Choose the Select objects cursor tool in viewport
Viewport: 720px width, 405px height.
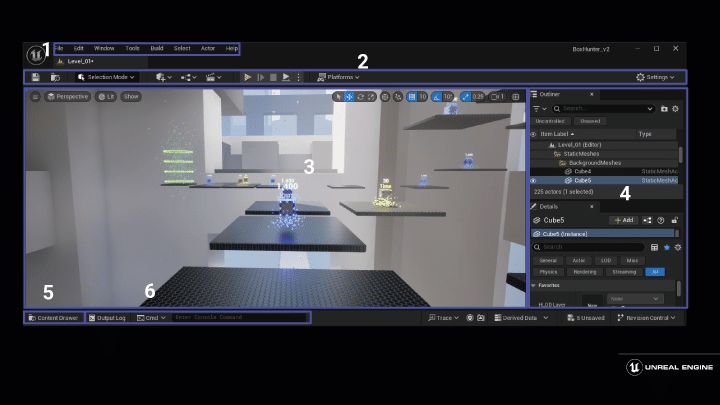tap(338, 96)
